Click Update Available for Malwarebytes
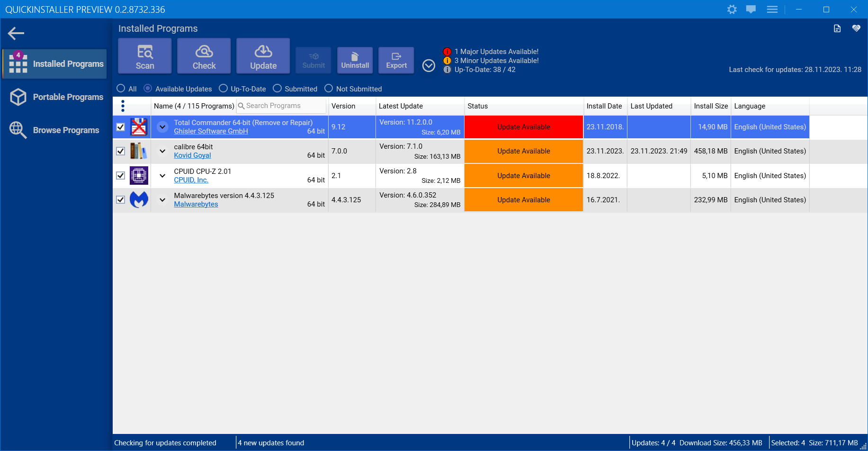The image size is (868, 451). point(524,200)
